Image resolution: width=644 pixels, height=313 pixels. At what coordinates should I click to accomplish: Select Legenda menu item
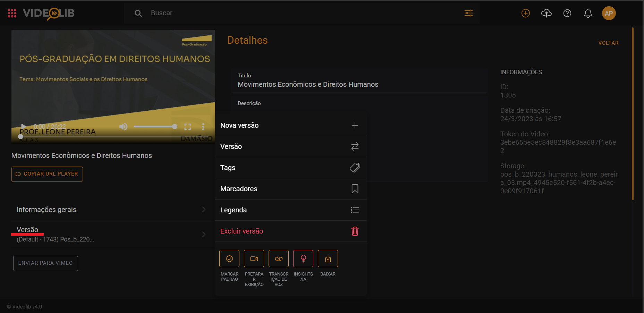click(291, 210)
